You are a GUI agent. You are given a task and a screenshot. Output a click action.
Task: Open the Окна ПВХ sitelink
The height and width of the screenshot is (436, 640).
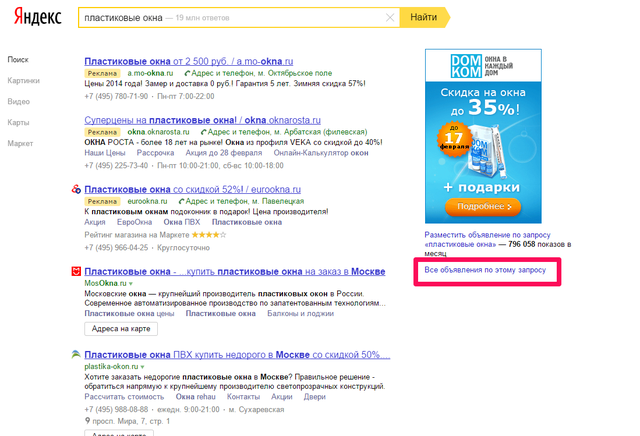[182, 222]
